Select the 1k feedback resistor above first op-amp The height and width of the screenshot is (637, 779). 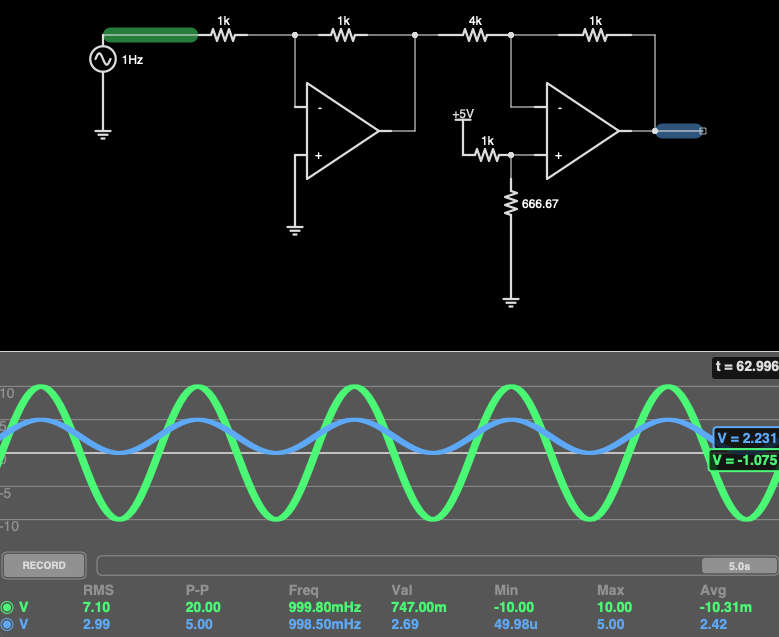(x=343, y=35)
